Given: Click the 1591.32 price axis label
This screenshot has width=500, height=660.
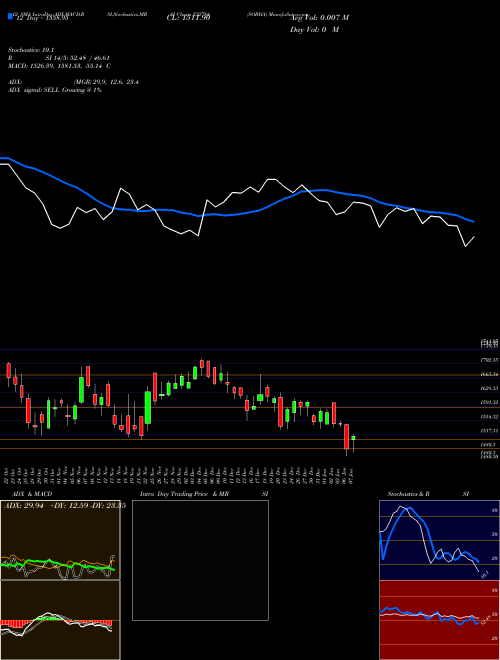Looking at the screenshot, I should tap(489, 402).
